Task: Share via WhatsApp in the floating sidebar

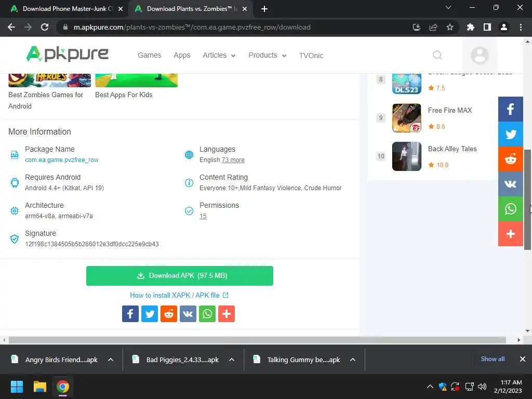Action: [x=510, y=209]
